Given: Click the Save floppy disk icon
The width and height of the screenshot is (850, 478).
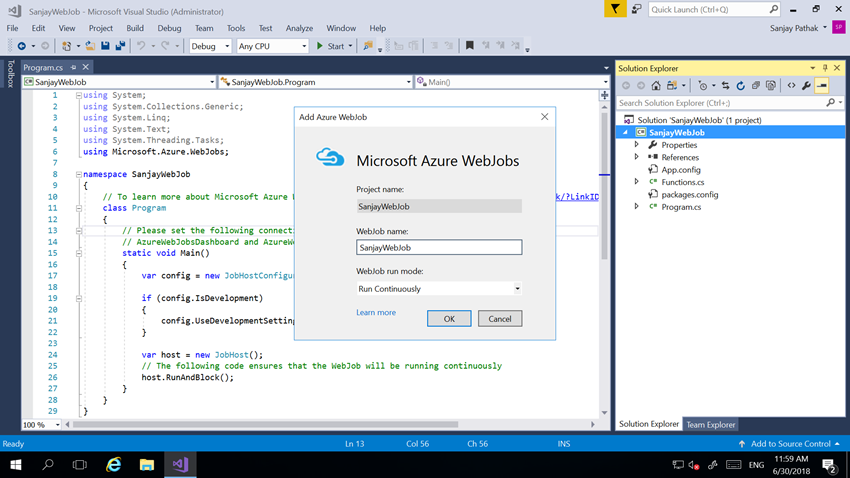Looking at the screenshot, I should (x=105, y=46).
